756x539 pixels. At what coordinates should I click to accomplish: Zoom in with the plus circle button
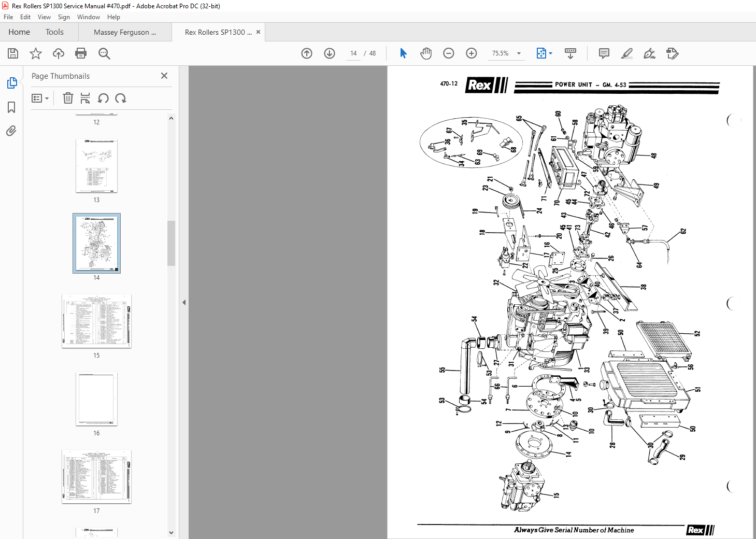(472, 53)
